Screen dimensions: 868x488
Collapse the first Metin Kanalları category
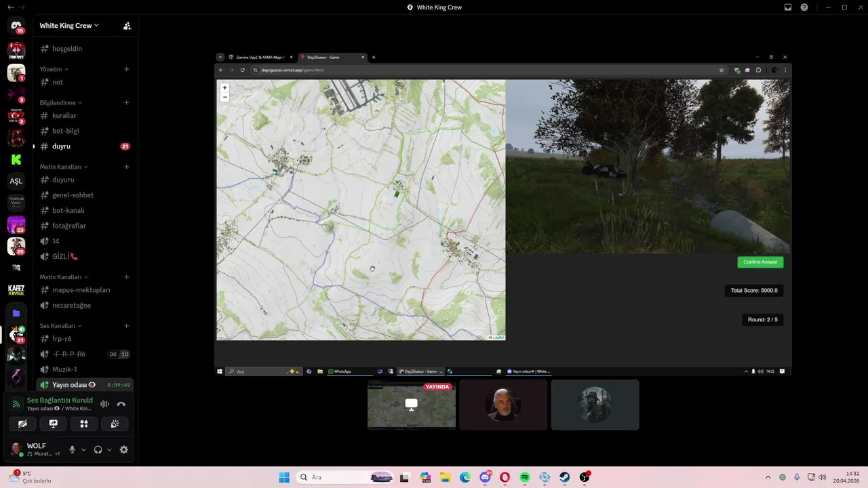tap(63, 167)
